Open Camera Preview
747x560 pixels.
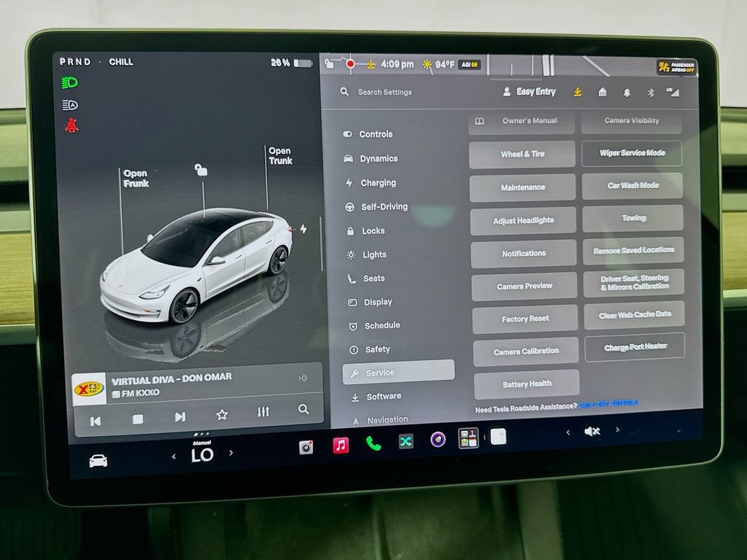(x=524, y=286)
